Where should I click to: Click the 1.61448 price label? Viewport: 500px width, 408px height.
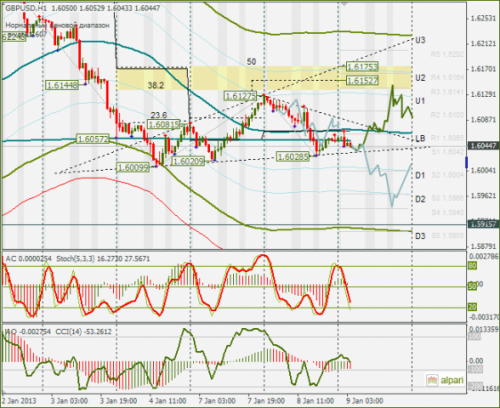(x=62, y=85)
